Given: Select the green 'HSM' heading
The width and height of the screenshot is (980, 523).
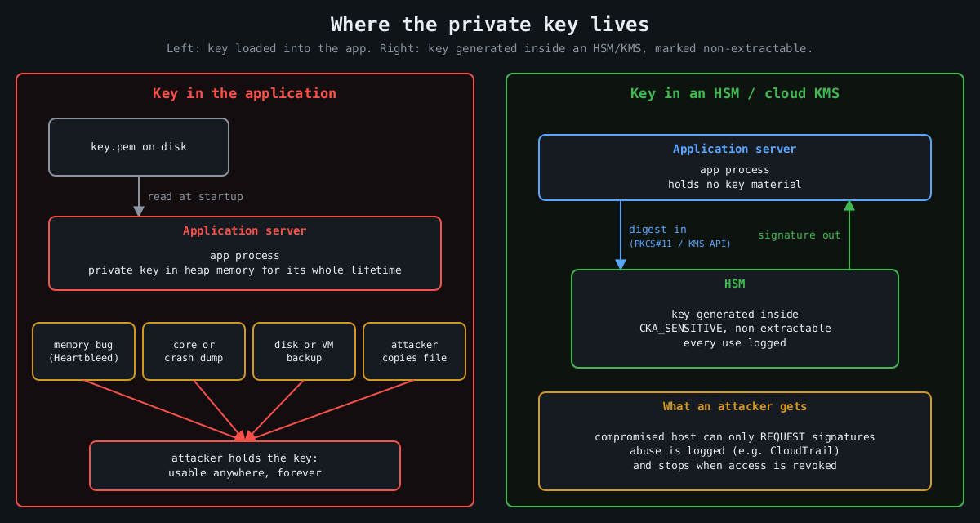Looking at the screenshot, I should 735,284.
